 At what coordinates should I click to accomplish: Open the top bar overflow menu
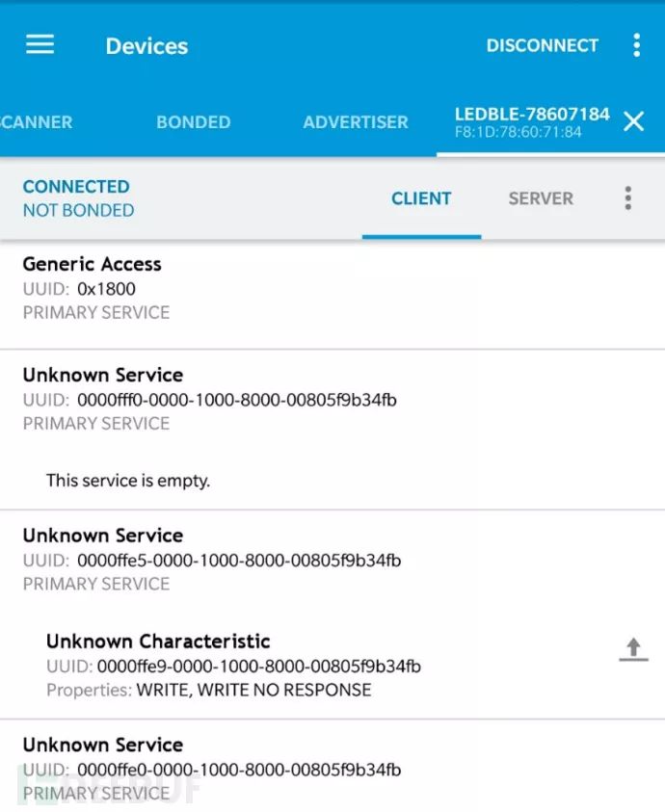click(x=636, y=45)
